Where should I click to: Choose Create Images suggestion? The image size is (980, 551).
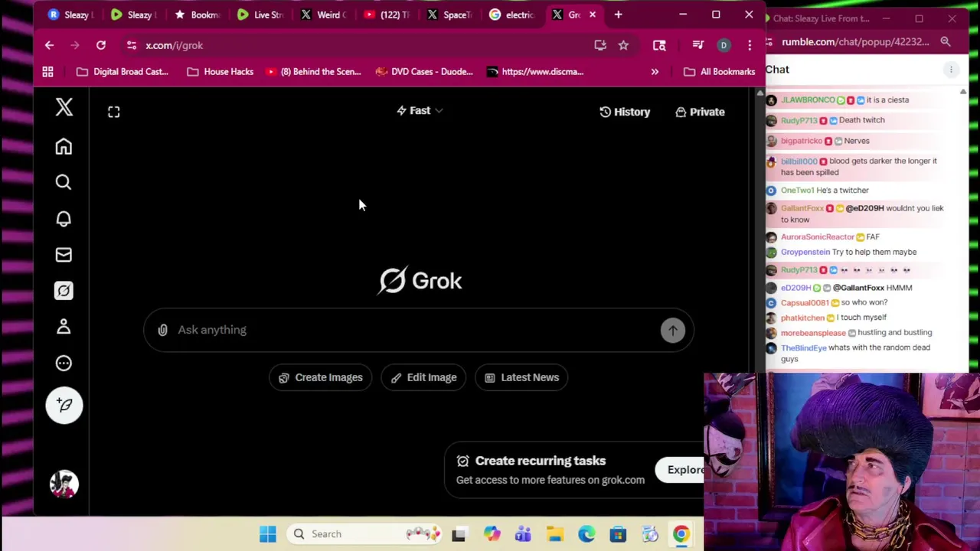point(320,377)
